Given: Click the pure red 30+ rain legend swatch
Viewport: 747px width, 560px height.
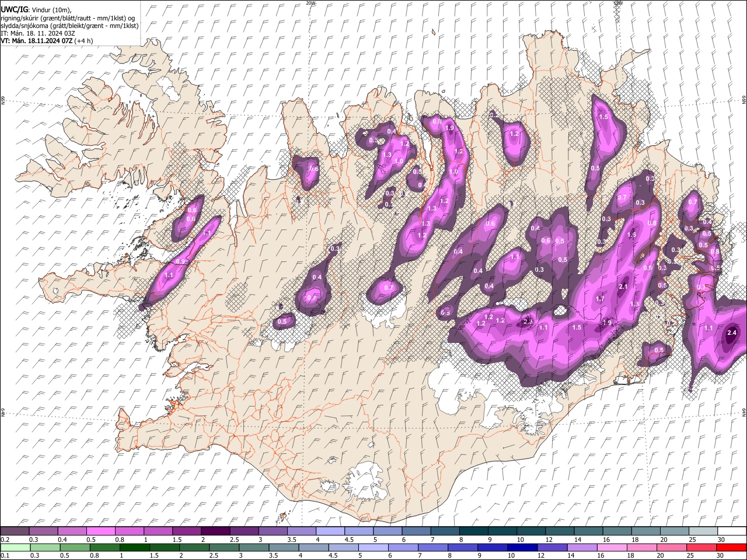Looking at the screenshot, I should point(731,548).
